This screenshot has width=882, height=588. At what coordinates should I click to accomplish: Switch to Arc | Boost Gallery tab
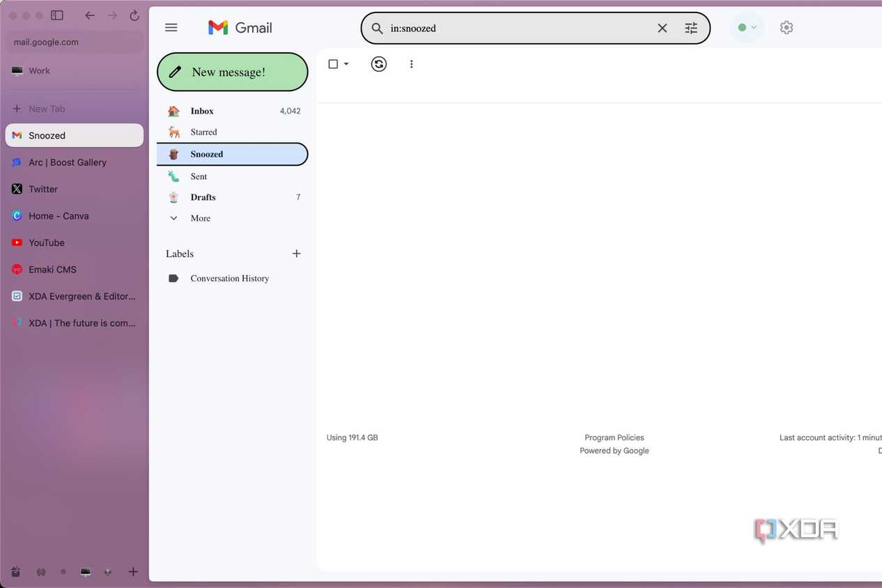pyautogui.click(x=75, y=162)
